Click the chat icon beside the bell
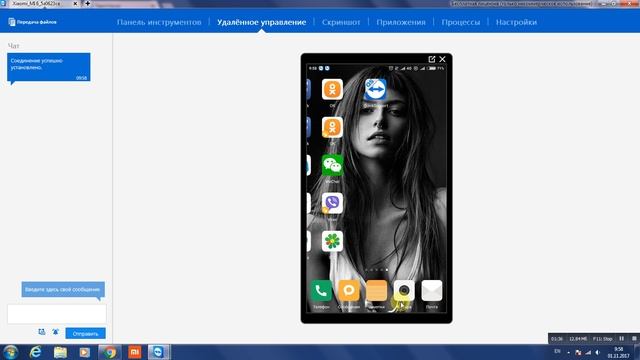The height and width of the screenshot is (360, 640). (42, 332)
